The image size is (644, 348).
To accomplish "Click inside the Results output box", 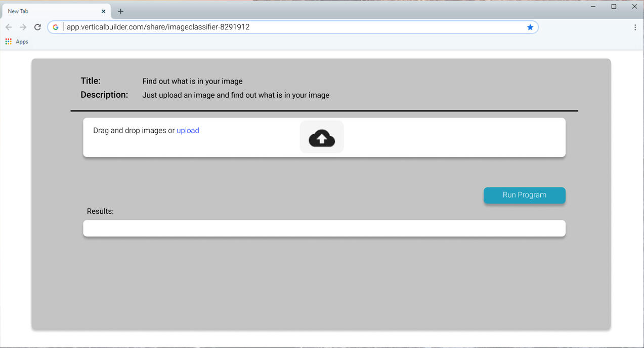I will click(x=324, y=228).
